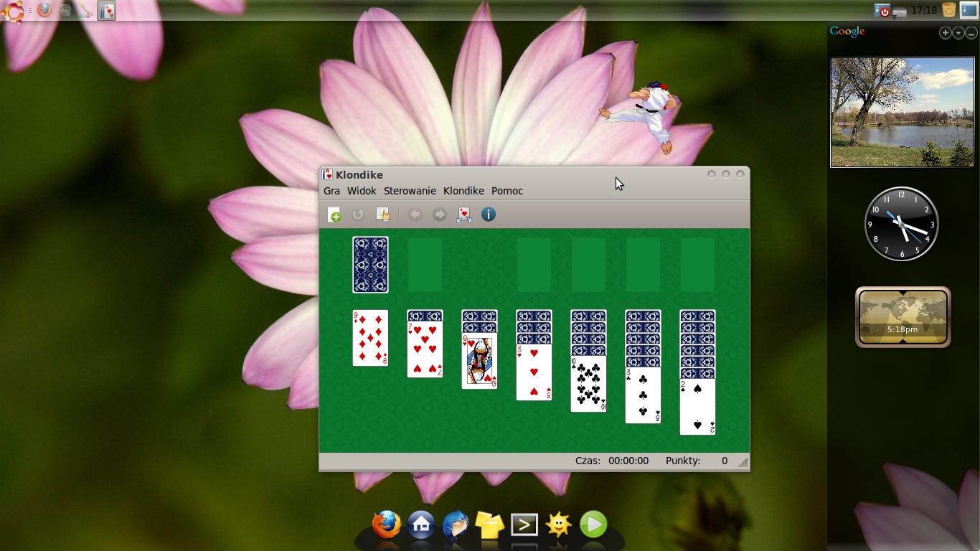Open the trash icon in top panel
This screenshot has height=551, width=980.
pos(949,10)
